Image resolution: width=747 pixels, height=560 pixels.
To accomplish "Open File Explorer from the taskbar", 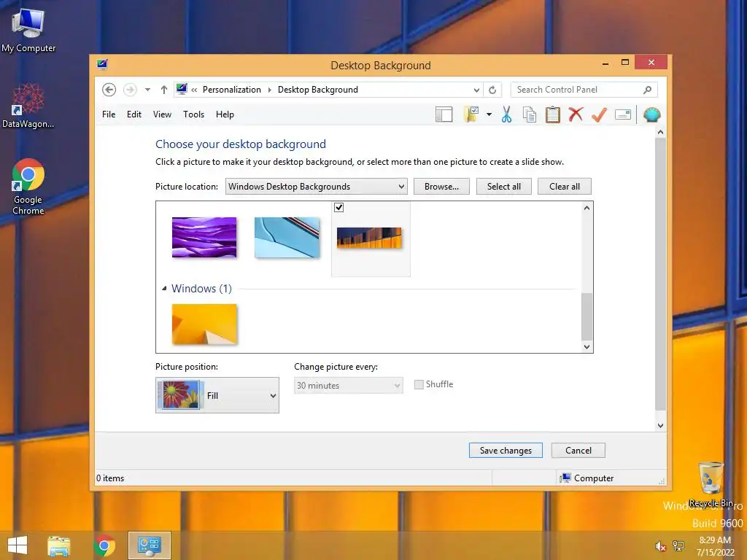I will click(58, 545).
